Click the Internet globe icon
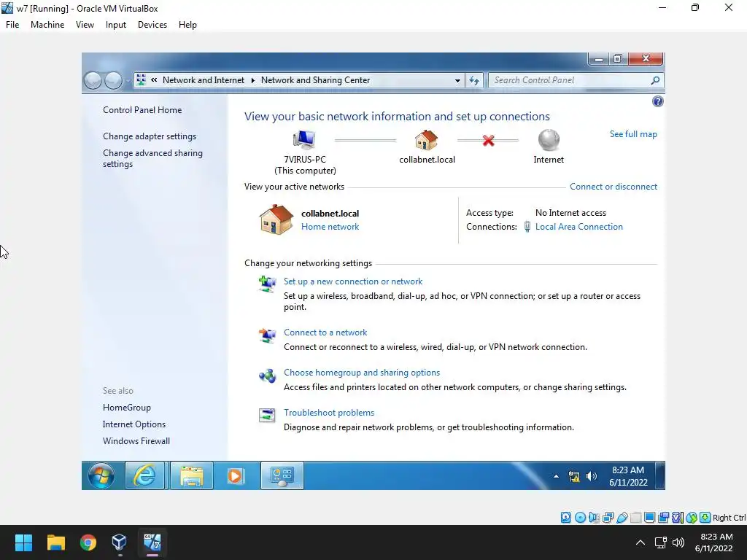This screenshot has width=747, height=560. [x=549, y=140]
